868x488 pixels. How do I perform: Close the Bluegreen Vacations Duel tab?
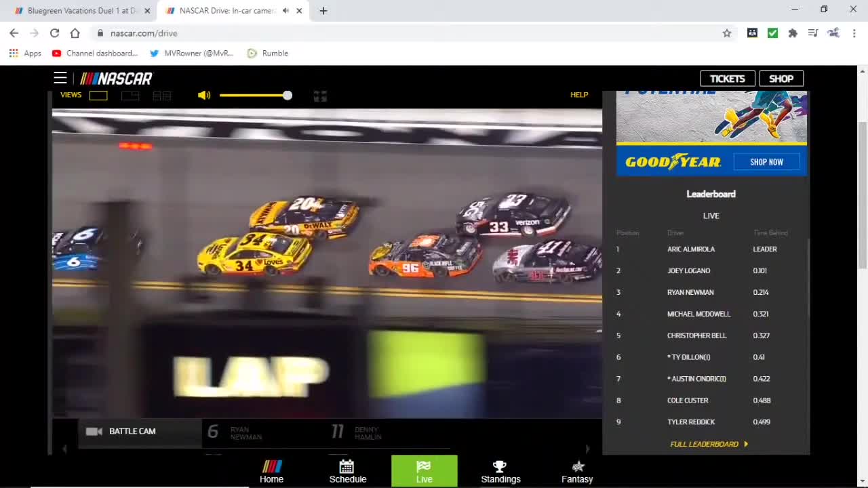coord(147,11)
